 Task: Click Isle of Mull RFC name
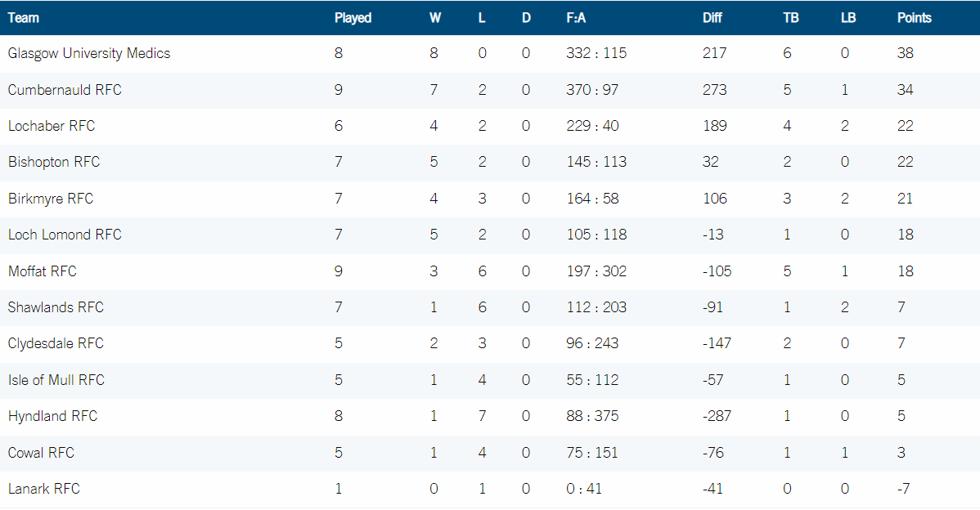56,380
